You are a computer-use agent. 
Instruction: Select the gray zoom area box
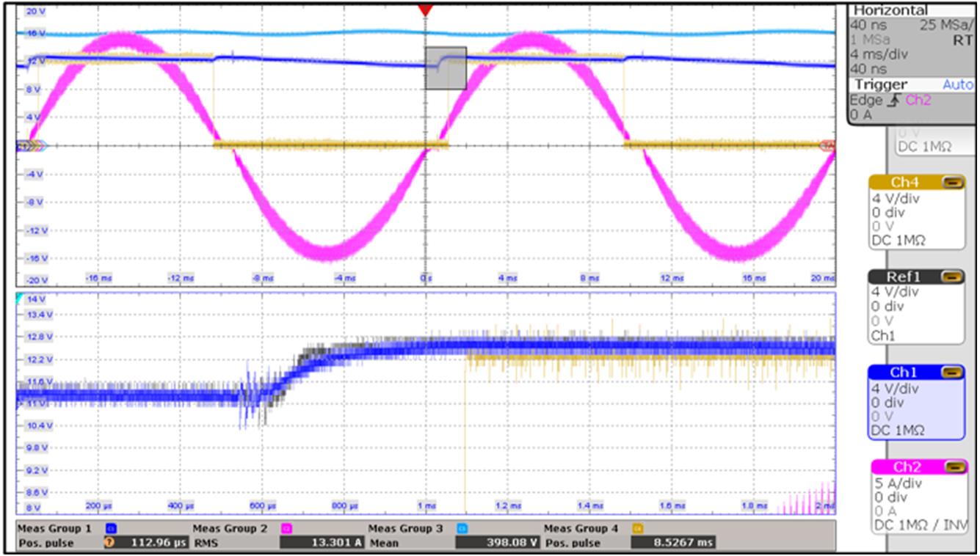pyautogui.click(x=446, y=68)
